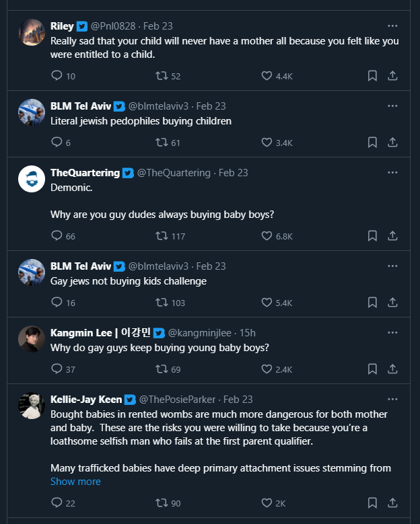Like Riley's tweet
Screen dimensions: 420x524
[267, 76]
